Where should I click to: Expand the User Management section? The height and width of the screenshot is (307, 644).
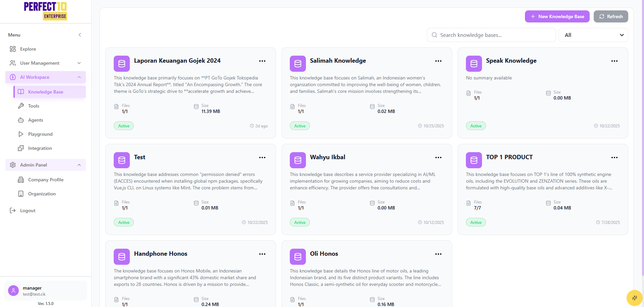point(46,63)
